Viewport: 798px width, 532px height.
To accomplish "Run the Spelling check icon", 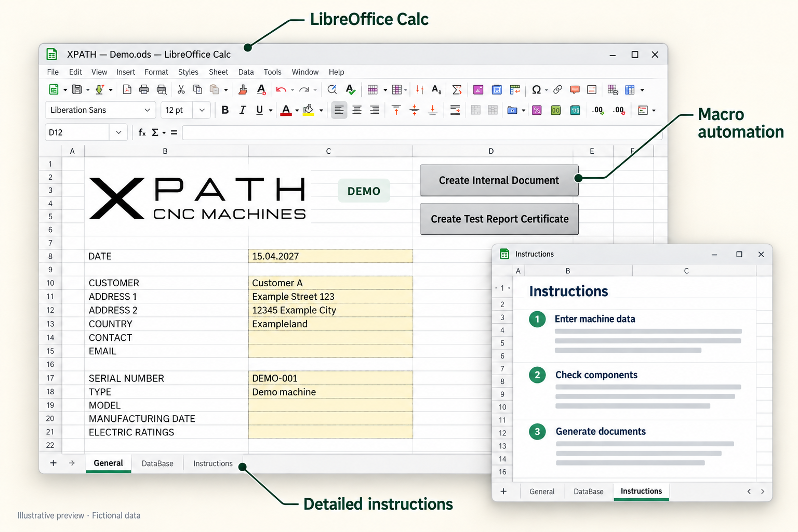I will 351,90.
